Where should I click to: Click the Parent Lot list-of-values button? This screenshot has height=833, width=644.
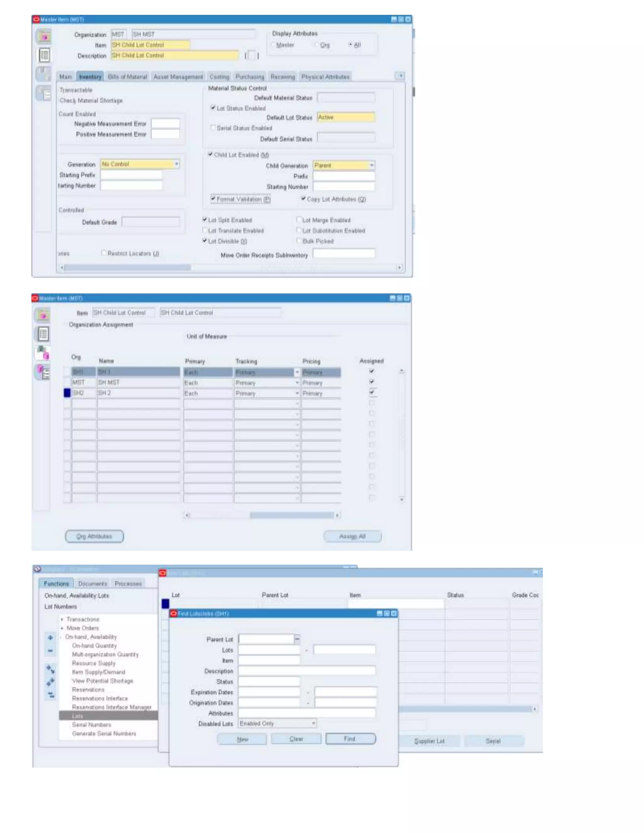(x=297, y=639)
